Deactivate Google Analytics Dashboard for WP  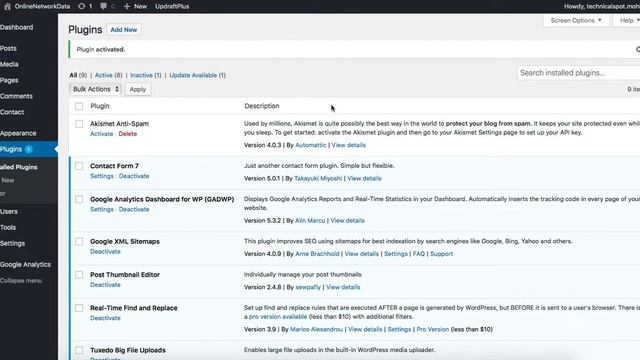[x=134, y=209]
